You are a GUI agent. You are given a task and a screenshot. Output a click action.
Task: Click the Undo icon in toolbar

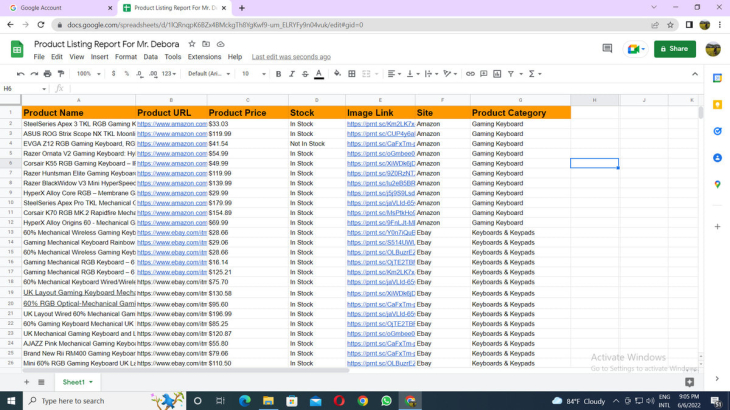point(20,74)
